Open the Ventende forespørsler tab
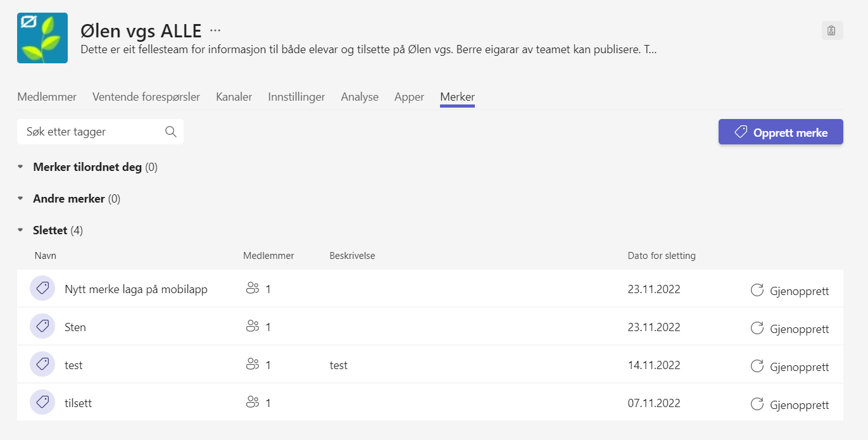This screenshot has width=868, height=440. point(146,97)
